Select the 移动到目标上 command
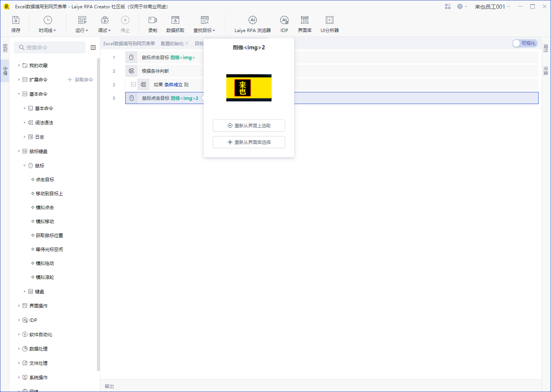Screen dimensions: 551x392 [49, 193]
